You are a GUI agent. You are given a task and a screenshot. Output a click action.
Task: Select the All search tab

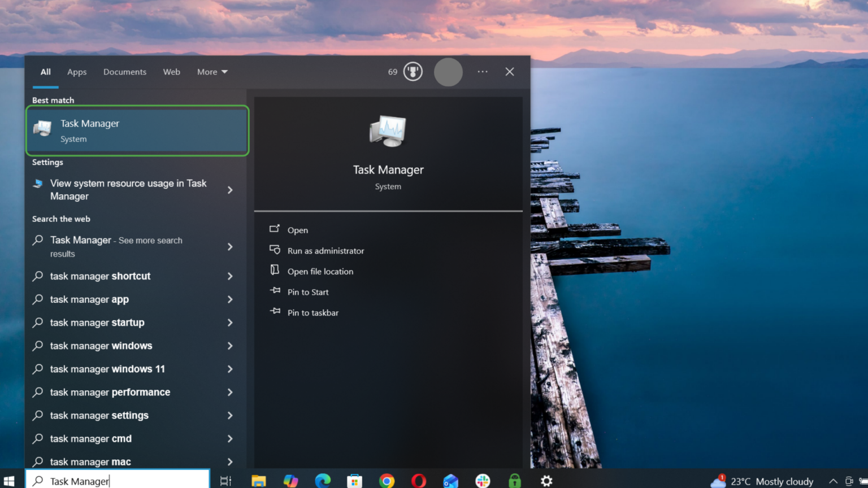click(46, 72)
